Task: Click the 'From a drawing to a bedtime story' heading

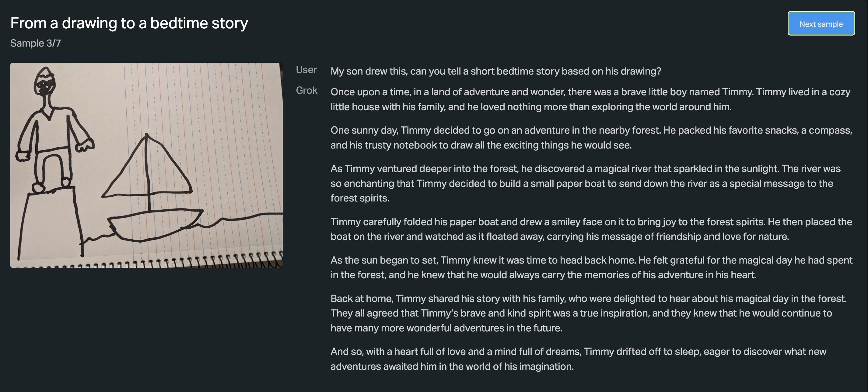Action: [129, 23]
